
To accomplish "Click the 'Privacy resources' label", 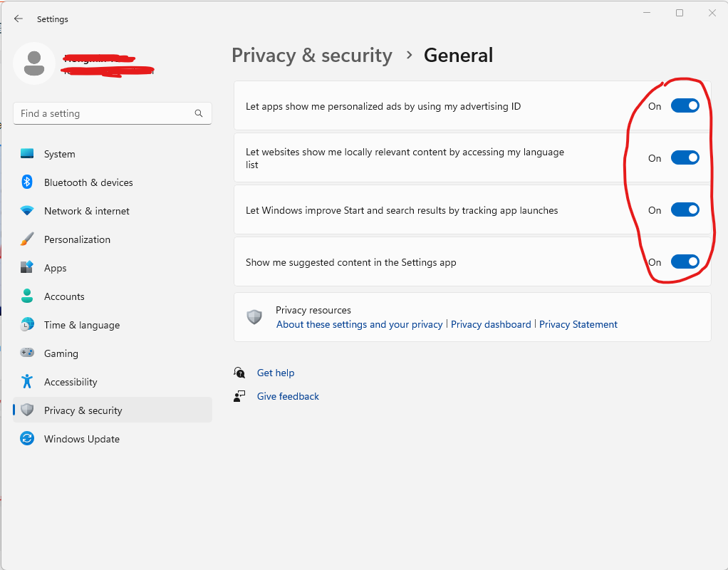I will [313, 310].
